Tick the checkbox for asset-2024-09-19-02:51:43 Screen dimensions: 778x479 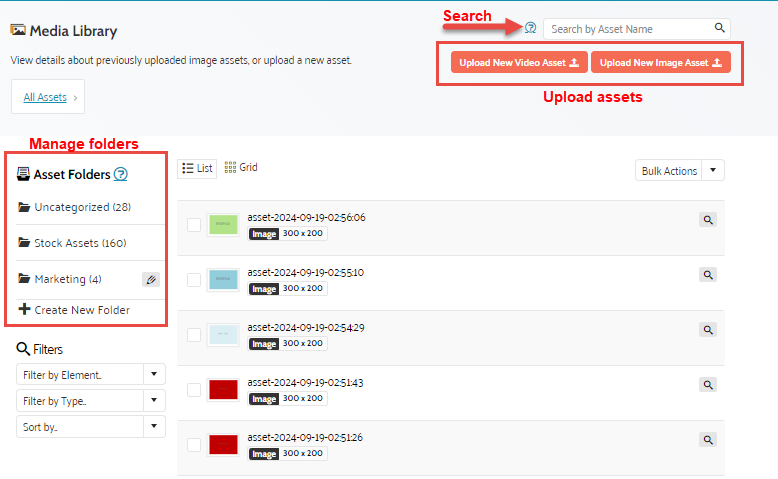tap(194, 390)
